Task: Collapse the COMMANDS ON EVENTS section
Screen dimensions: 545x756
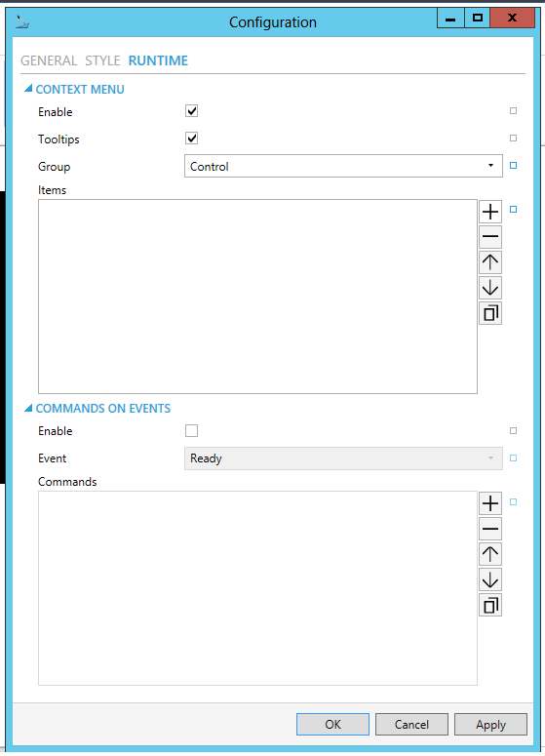Action: [x=28, y=408]
